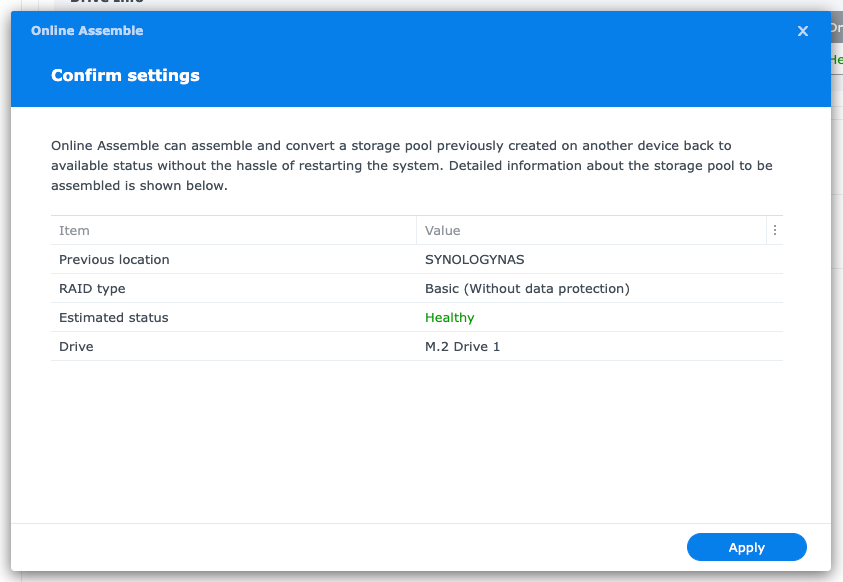Select the Drive row label cell

(233, 347)
